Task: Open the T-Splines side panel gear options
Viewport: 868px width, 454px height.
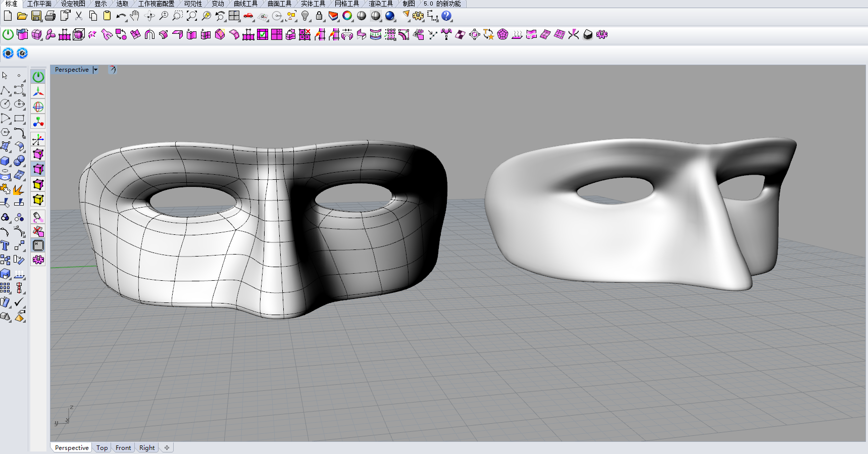Action: point(38,260)
